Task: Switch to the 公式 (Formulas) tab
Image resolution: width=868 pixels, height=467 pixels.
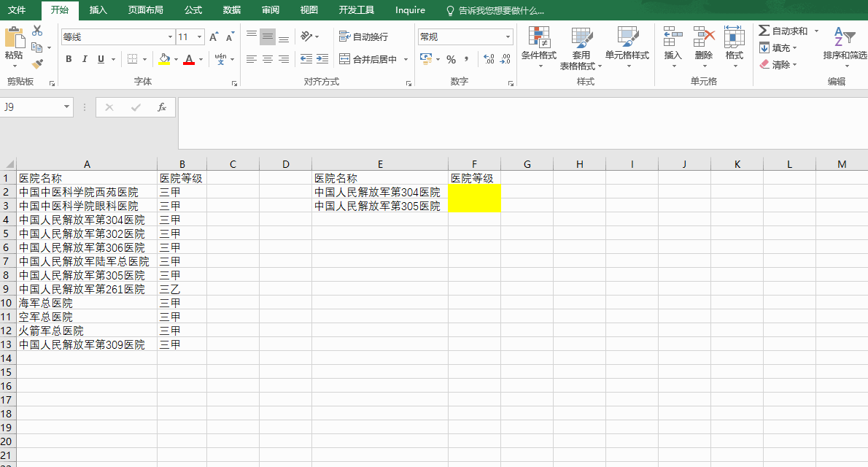Action: (x=193, y=10)
